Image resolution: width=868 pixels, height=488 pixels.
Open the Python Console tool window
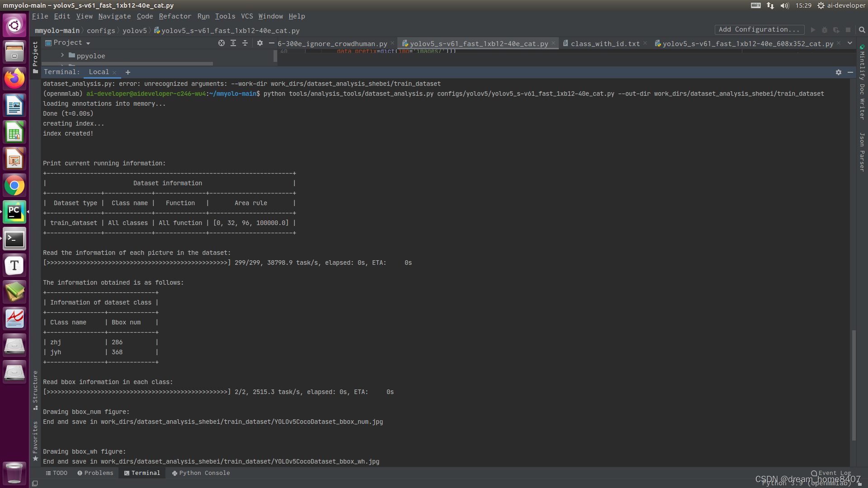tap(201, 473)
